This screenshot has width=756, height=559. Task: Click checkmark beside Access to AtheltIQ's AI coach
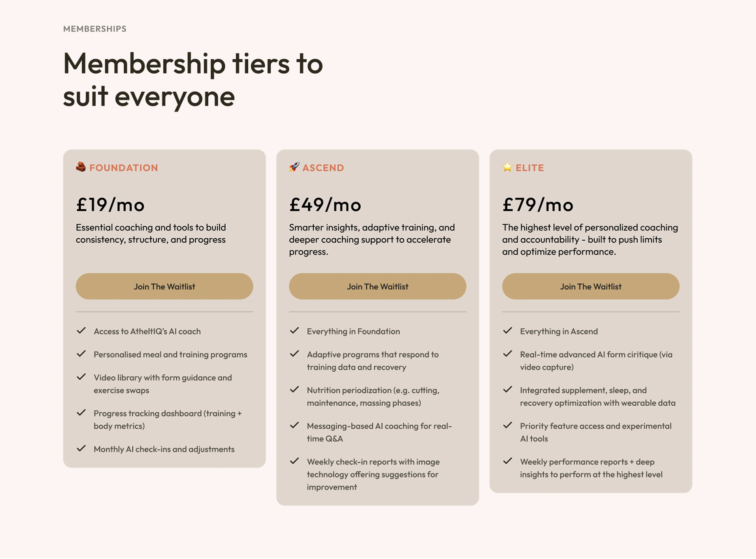(81, 331)
